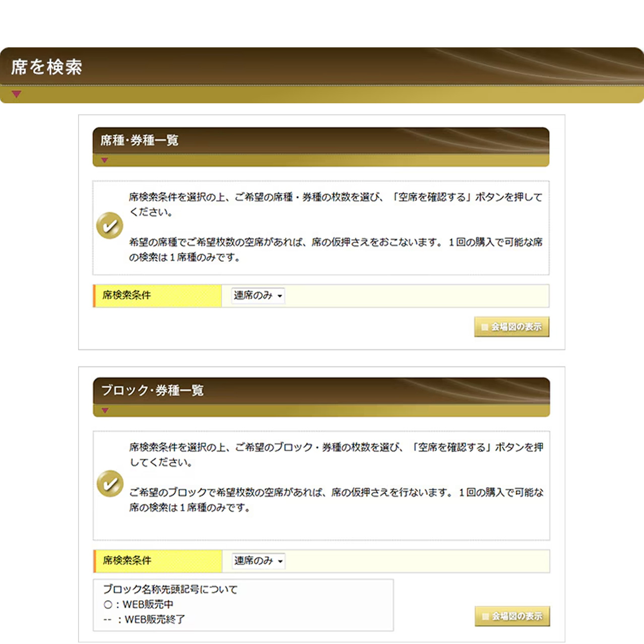Click the ○：WEB販売中 legend line
Image resolution: width=644 pixels, height=644 pixels.
pos(139,604)
